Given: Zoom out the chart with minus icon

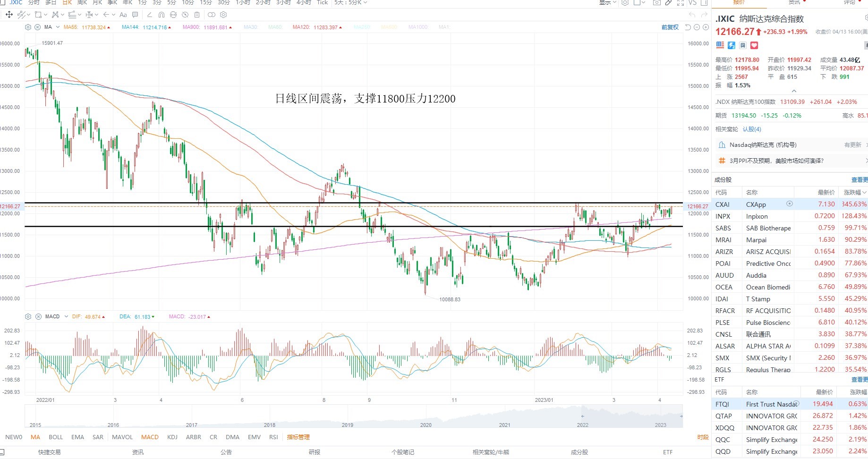Looking at the screenshot, I should [x=697, y=27].
